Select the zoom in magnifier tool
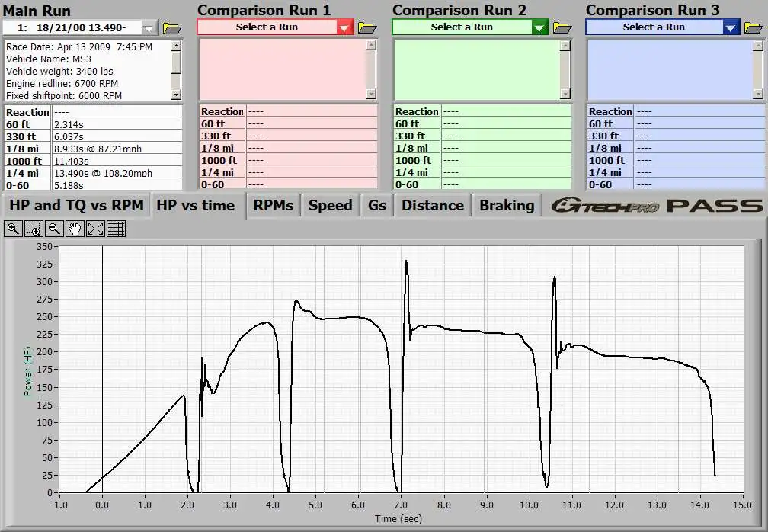Image resolution: width=768 pixels, height=532 pixels. (x=13, y=229)
